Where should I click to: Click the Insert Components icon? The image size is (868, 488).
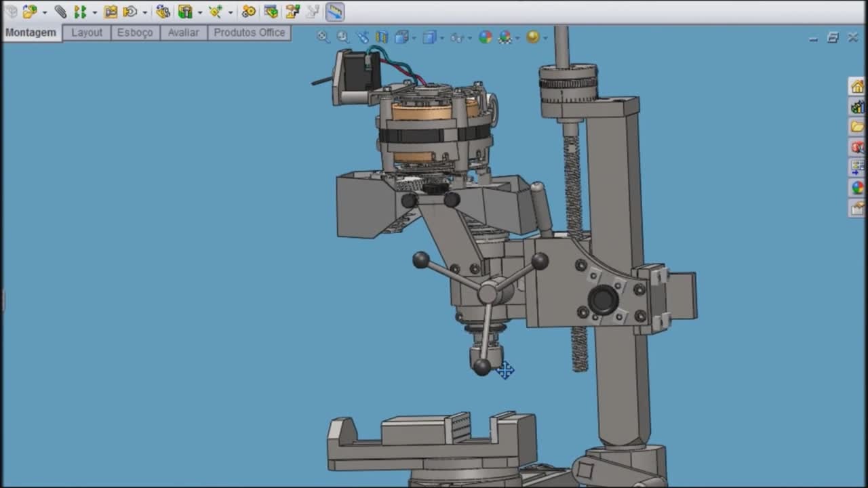tap(30, 12)
